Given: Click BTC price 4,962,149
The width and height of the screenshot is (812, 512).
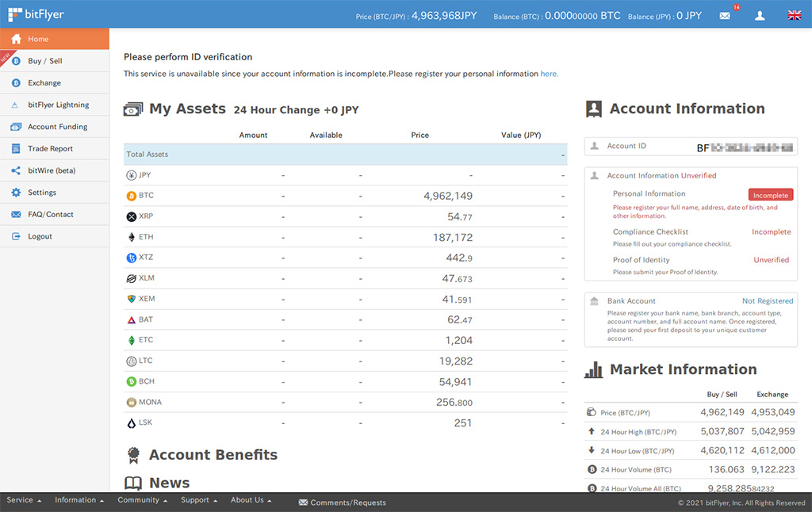Looking at the screenshot, I should tap(448, 197).
